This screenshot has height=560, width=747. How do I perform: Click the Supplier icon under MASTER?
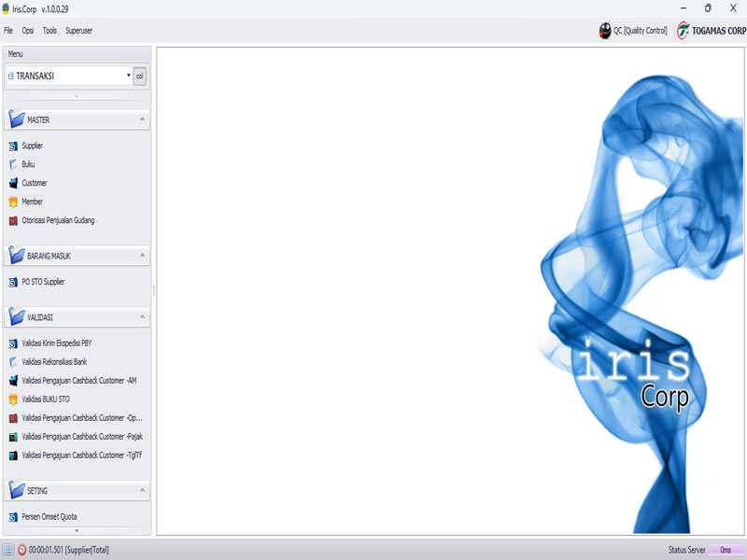pyautogui.click(x=13, y=147)
